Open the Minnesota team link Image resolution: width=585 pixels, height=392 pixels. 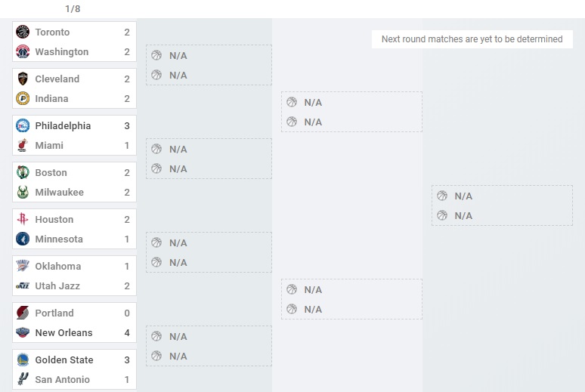[x=59, y=239]
